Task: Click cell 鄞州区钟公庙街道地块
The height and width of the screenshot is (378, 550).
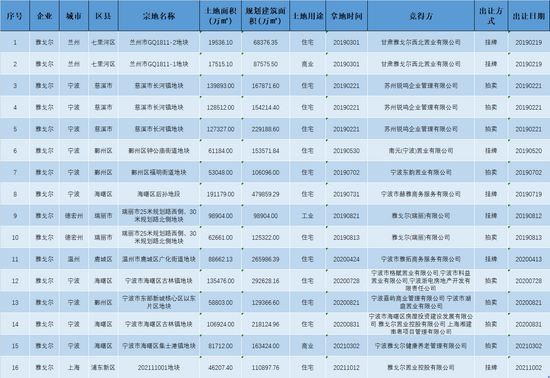Action: tap(159, 151)
